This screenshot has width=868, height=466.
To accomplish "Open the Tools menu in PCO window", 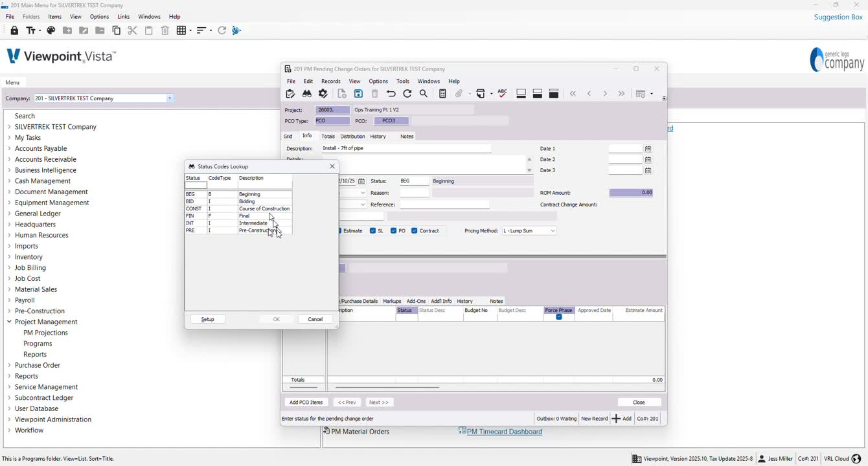I will pyautogui.click(x=403, y=81).
